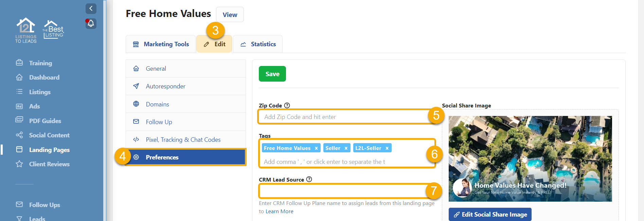Remove the L2L-Seller tag
The height and width of the screenshot is (221, 644).
(387, 148)
